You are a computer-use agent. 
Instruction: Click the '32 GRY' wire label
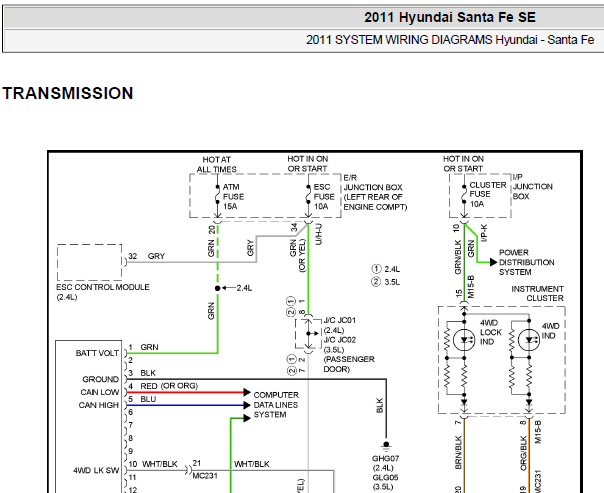146,256
